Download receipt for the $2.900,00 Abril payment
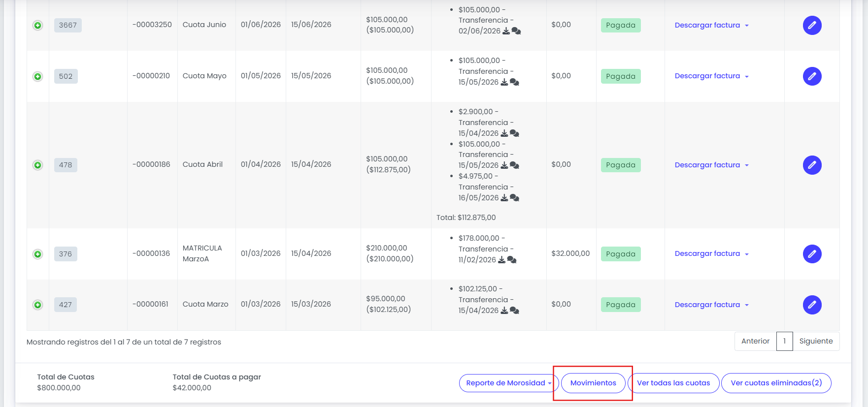 click(x=504, y=133)
